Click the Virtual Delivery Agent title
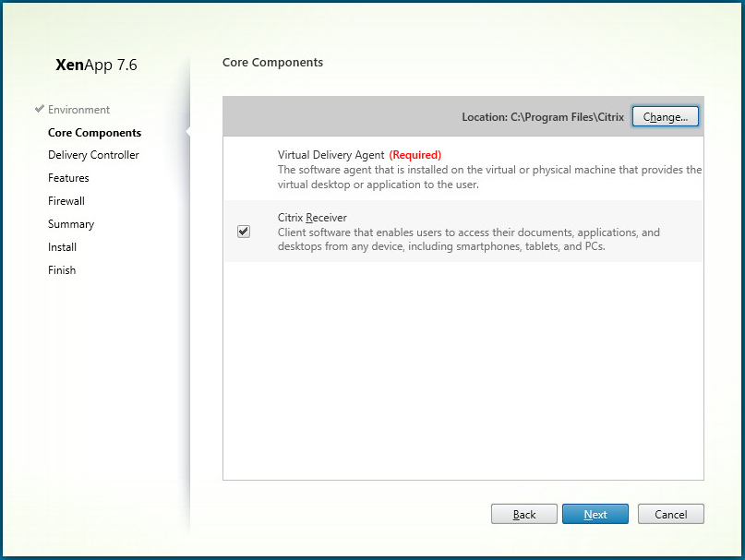Image resolution: width=745 pixels, height=560 pixels. [330, 155]
